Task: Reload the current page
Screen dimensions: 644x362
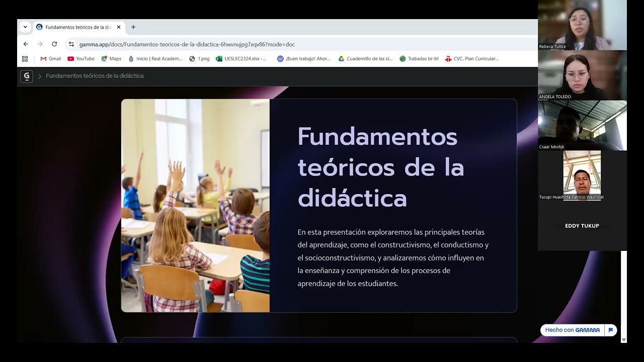Action: 54,44
